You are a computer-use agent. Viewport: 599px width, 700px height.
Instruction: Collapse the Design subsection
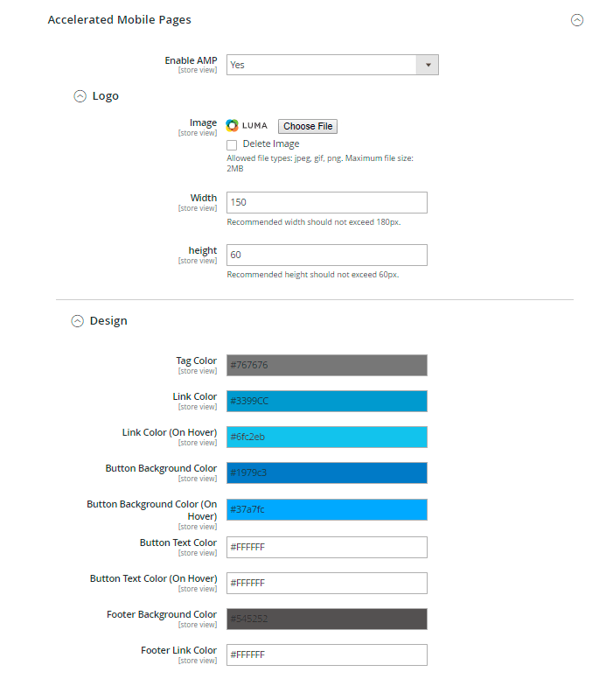coord(78,321)
